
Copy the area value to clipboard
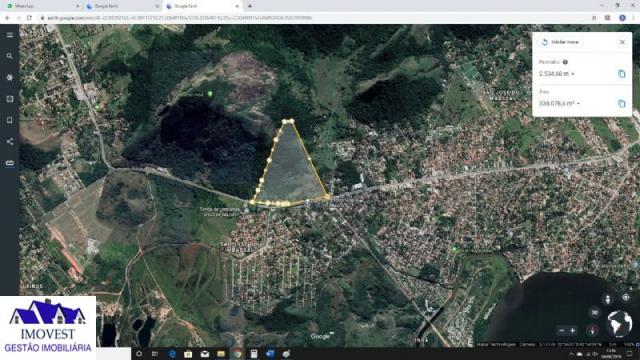point(621,103)
